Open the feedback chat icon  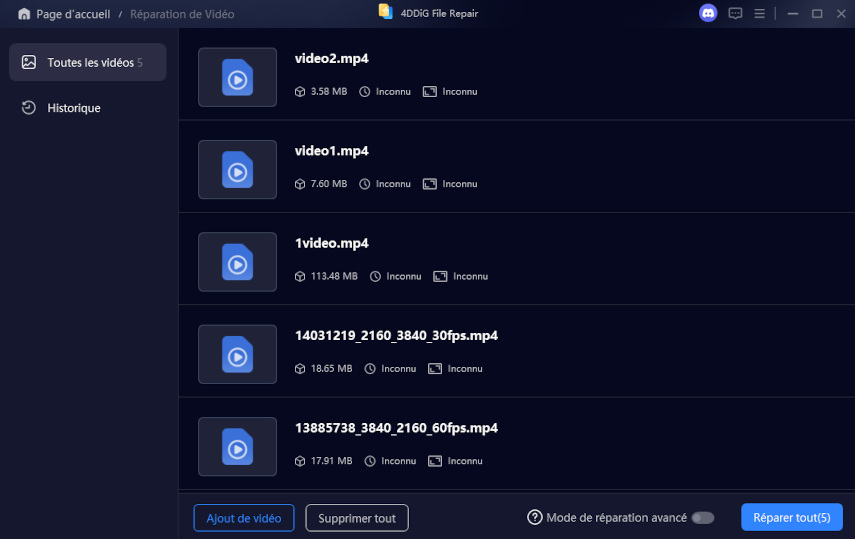click(735, 13)
